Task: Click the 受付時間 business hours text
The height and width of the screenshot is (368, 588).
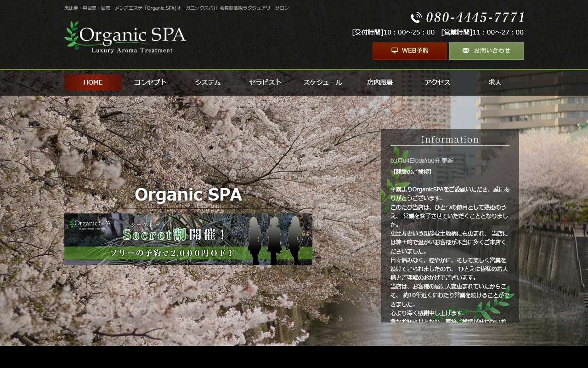Action: click(393, 32)
